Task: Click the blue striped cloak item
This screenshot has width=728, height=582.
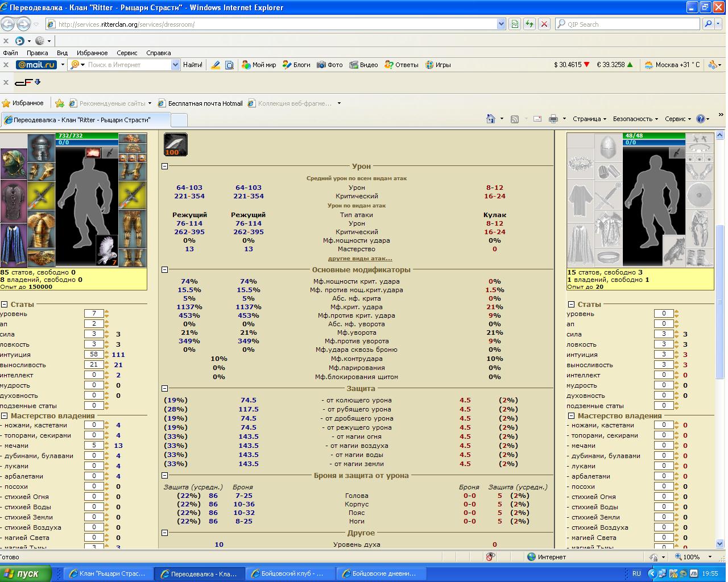Action: 13,244
